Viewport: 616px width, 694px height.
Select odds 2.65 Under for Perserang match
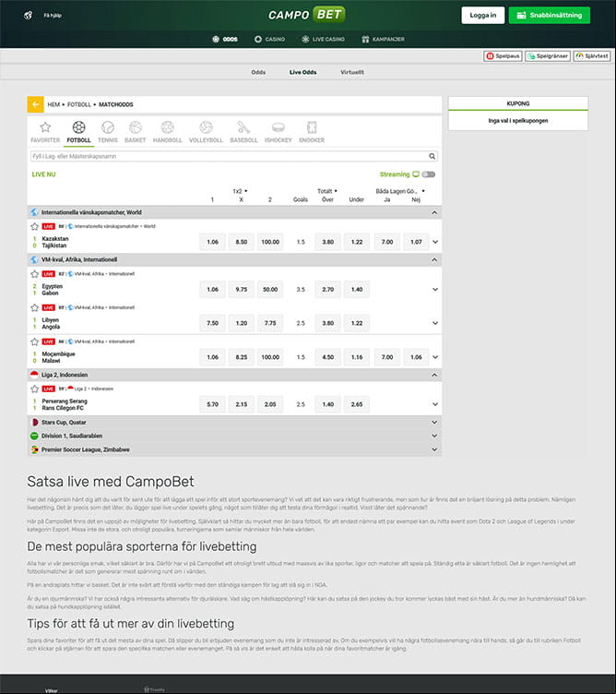(357, 404)
